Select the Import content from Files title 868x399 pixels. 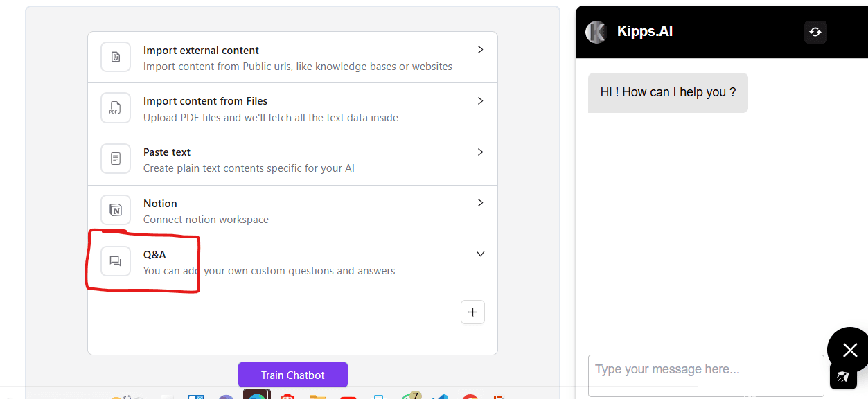click(205, 101)
